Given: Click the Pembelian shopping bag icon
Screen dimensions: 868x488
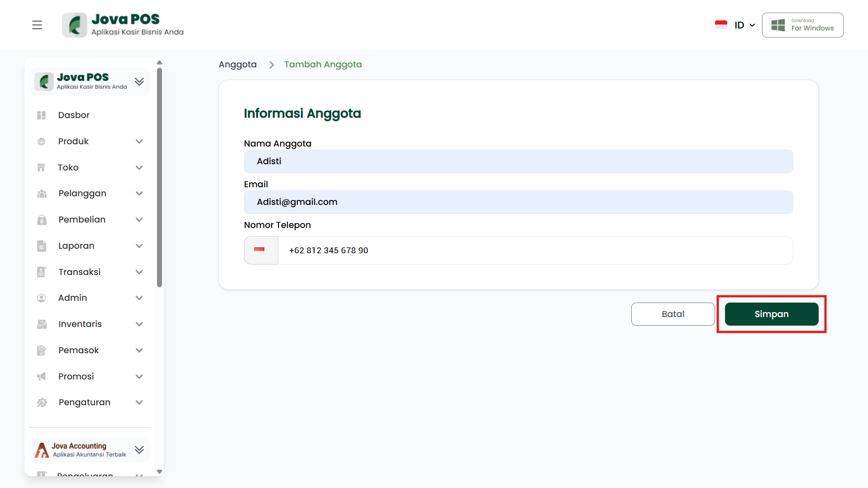Looking at the screenshot, I should [x=42, y=220].
